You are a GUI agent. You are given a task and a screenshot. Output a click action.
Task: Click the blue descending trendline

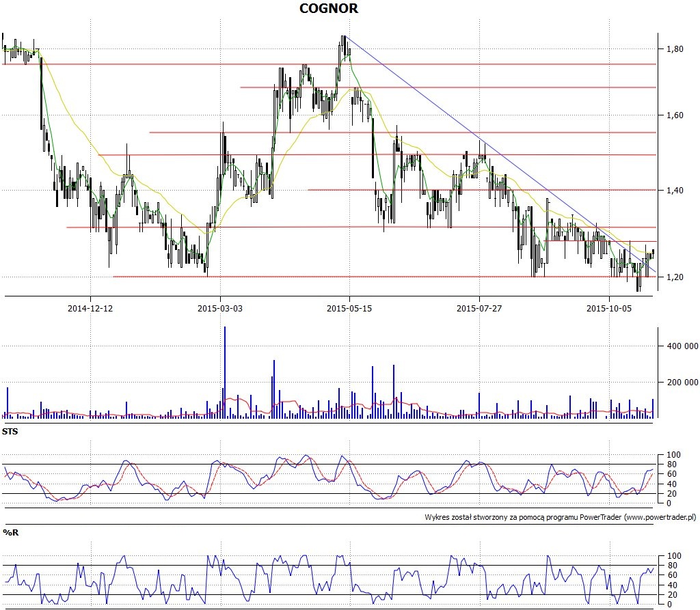click(x=500, y=154)
